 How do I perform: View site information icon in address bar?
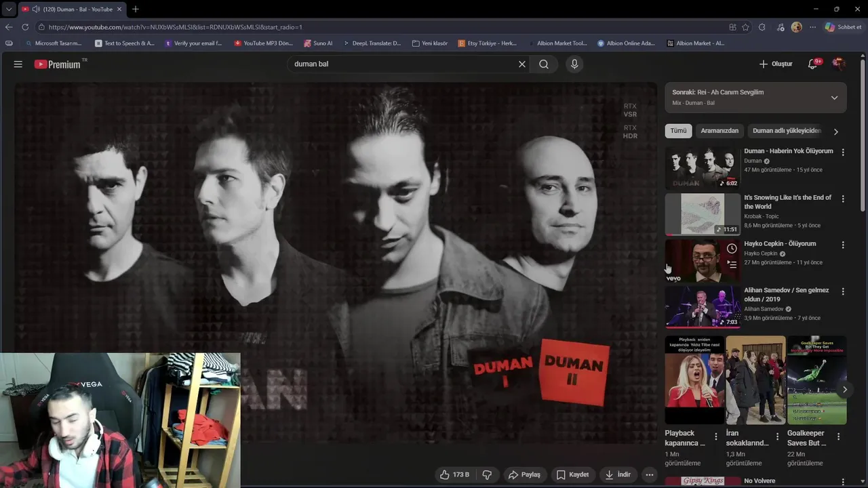[41, 27]
